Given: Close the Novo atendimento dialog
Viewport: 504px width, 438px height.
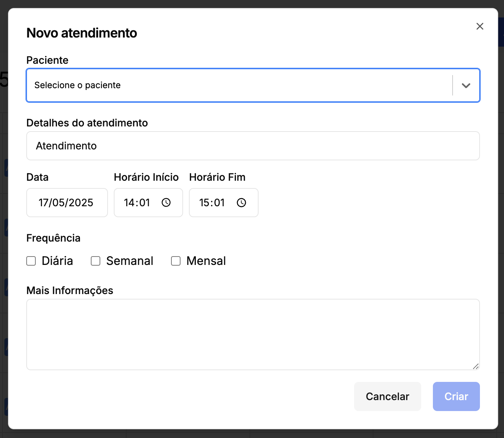Looking at the screenshot, I should point(480,26).
